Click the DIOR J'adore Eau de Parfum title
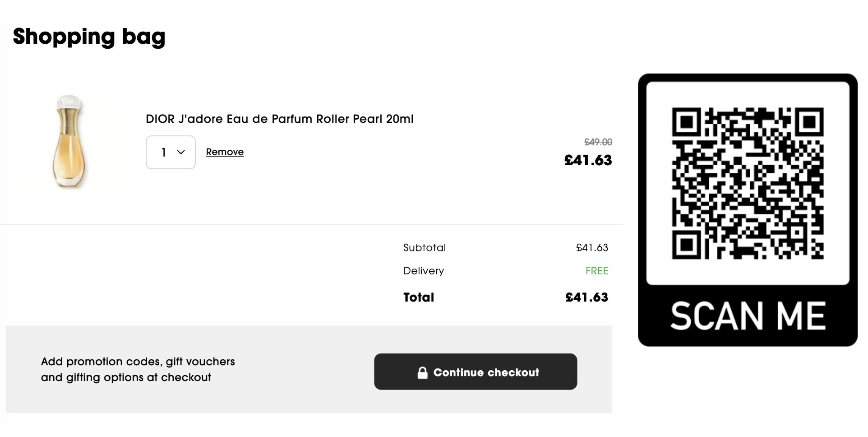868x437 pixels. (279, 119)
